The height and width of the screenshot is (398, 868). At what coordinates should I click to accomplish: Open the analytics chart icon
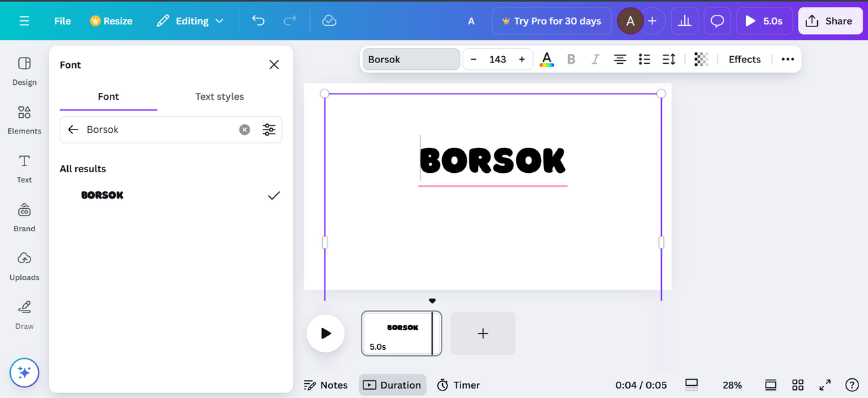pyautogui.click(x=685, y=21)
